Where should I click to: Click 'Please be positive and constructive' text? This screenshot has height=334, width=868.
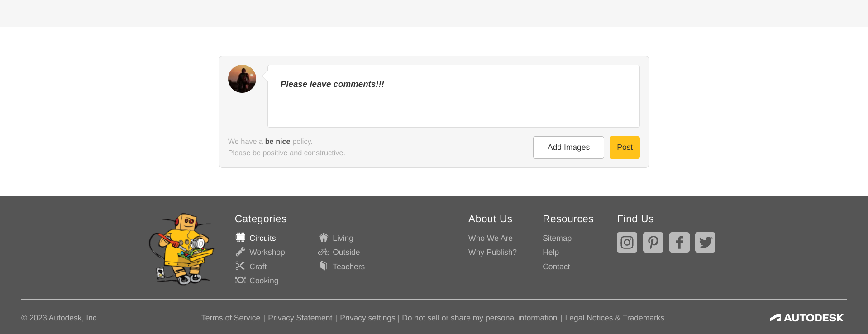(x=286, y=153)
